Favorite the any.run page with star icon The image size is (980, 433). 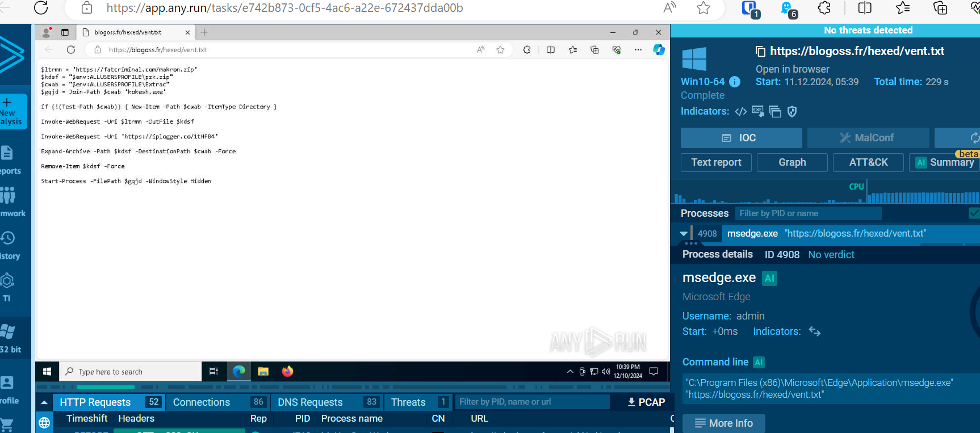pyautogui.click(x=703, y=8)
